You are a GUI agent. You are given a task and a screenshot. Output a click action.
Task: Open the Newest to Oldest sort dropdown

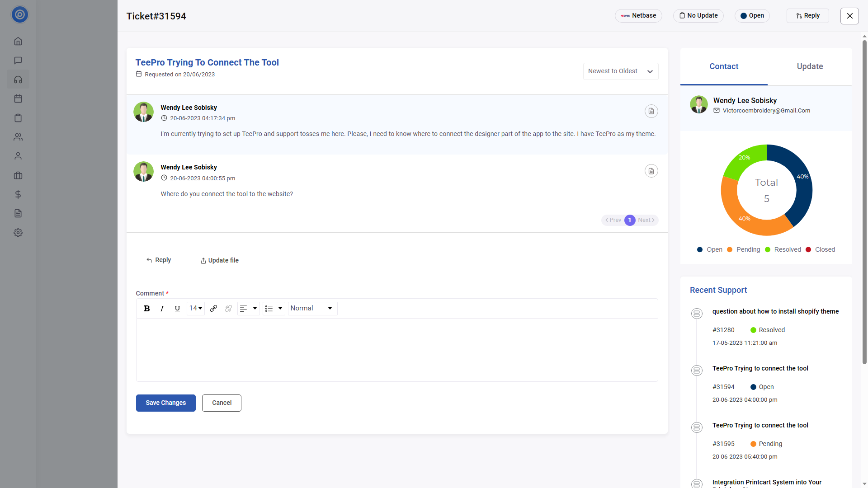[x=621, y=71]
